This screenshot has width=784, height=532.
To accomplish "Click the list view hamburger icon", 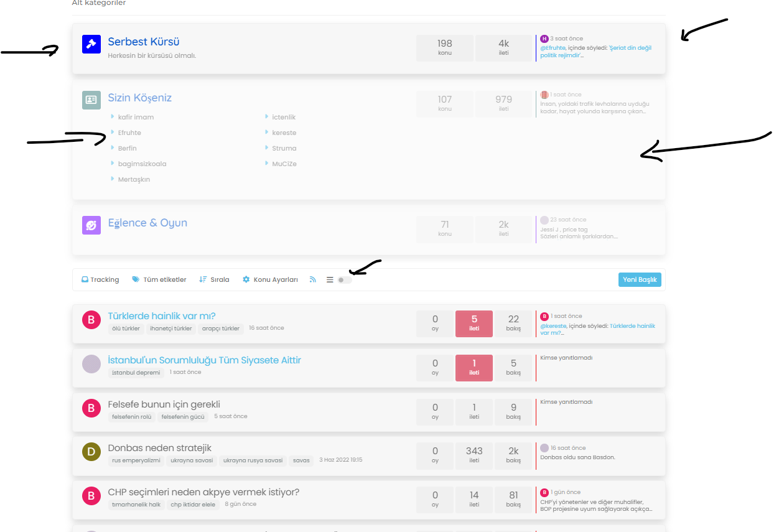I will [x=330, y=280].
